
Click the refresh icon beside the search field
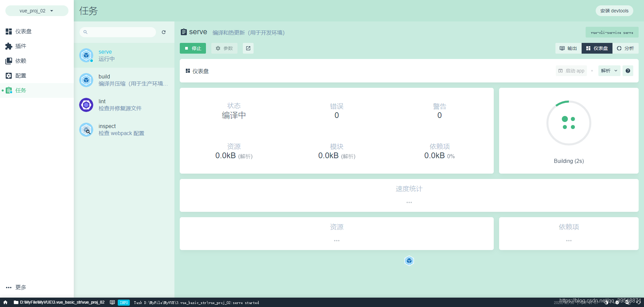[x=164, y=32]
